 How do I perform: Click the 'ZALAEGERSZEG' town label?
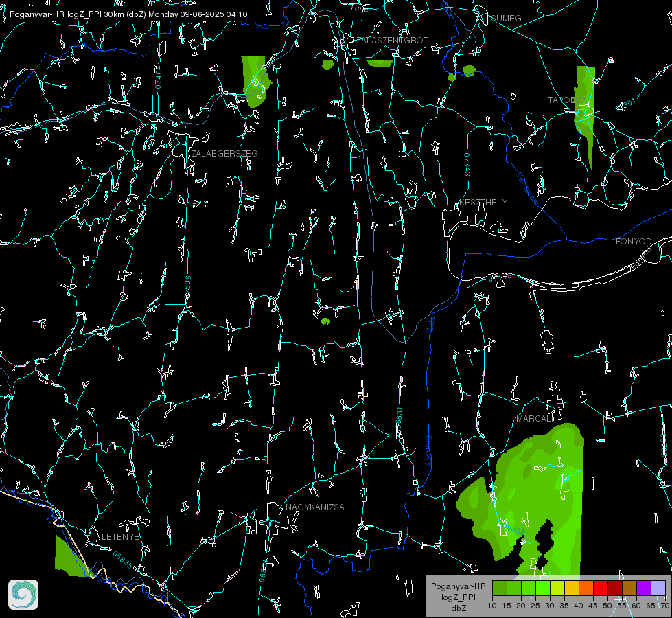point(224,153)
